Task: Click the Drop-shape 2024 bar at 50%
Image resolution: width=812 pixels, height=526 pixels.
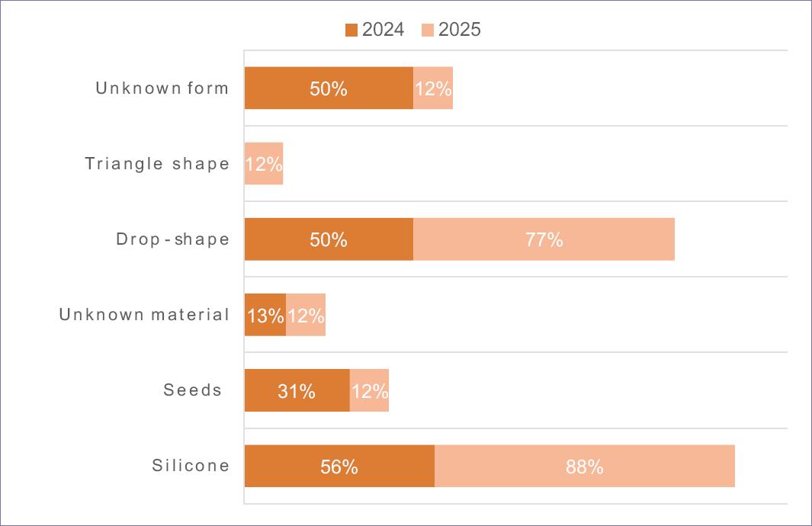Action: pyautogui.click(x=329, y=239)
